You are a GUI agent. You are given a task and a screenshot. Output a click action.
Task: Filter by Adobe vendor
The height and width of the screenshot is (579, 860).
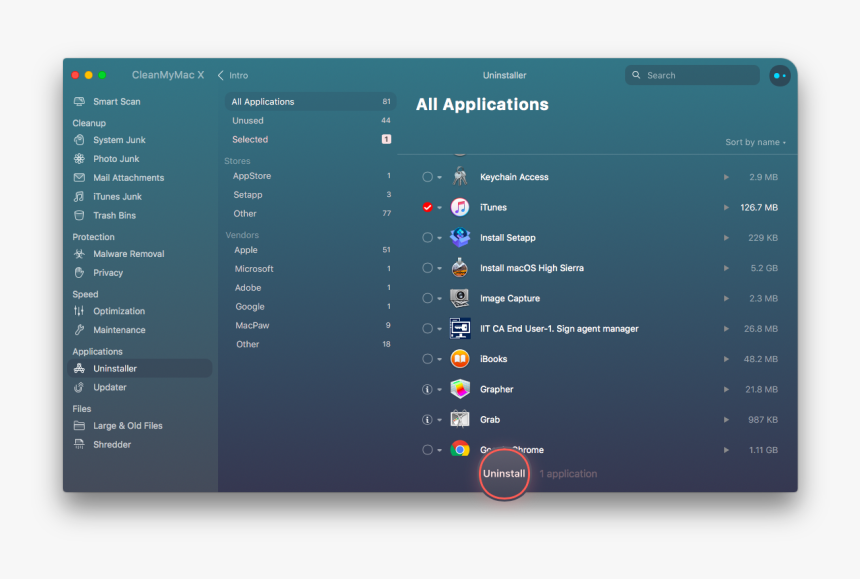310,288
